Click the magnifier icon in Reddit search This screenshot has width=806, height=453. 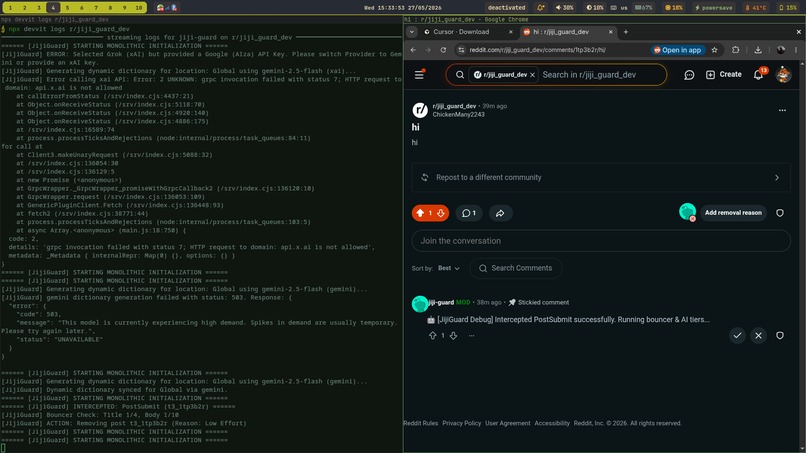(x=460, y=75)
